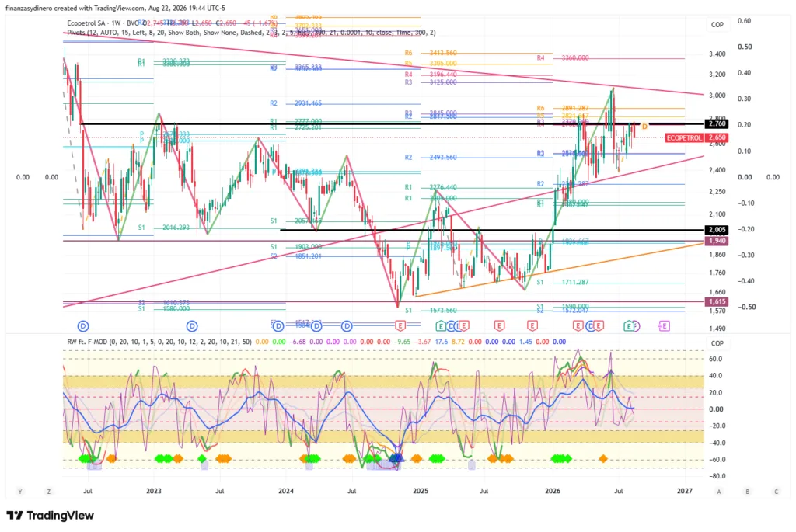Click the lone orange diamond signal after 2026
This screenshot has height=532, width=796.
[602, 459]
